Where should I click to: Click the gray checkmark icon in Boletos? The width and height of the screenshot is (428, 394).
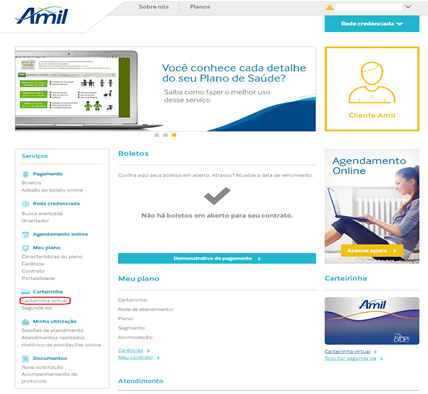point(217,196)
